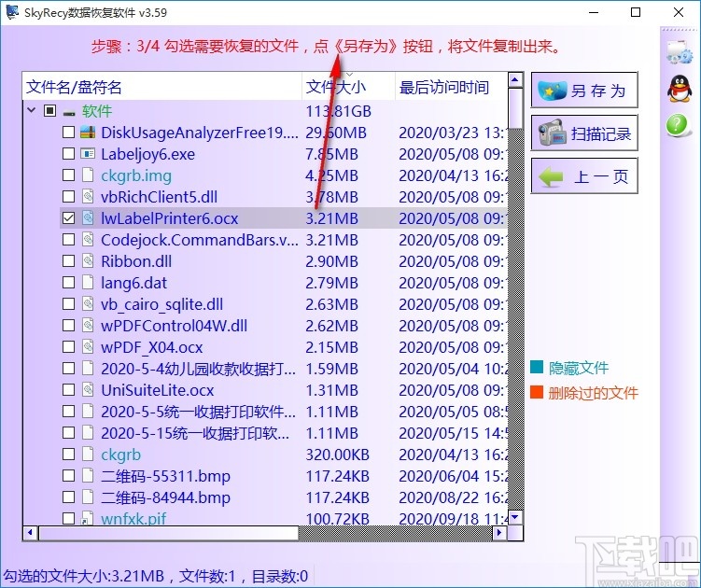Click the wnfxk.pif shortcut icon

[88, 518]
